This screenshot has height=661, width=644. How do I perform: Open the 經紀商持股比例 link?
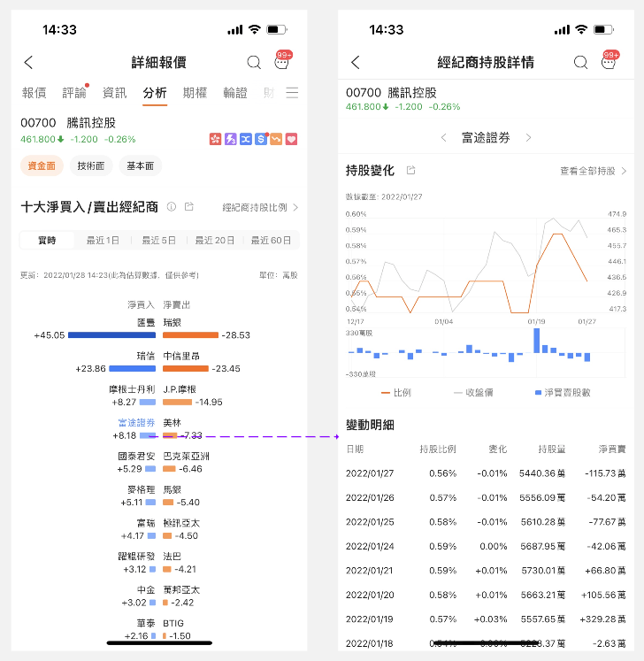click(x=260, y=207)
